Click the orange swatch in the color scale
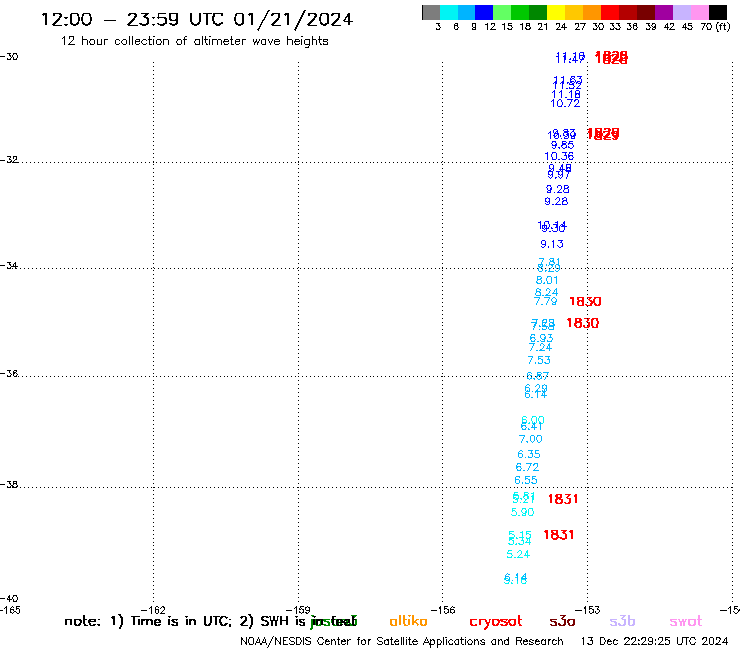 (x=592, y=12)
